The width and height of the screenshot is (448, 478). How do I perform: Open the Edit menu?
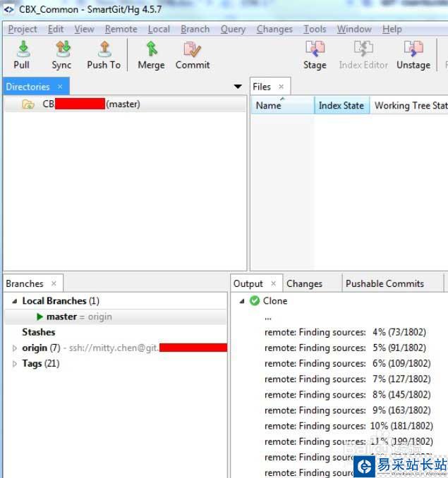56,30
